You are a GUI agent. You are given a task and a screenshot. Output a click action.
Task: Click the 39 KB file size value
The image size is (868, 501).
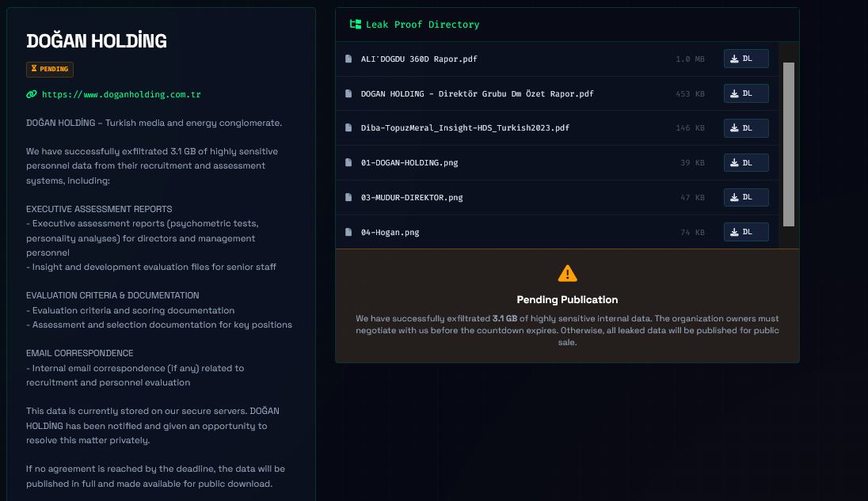692,163
